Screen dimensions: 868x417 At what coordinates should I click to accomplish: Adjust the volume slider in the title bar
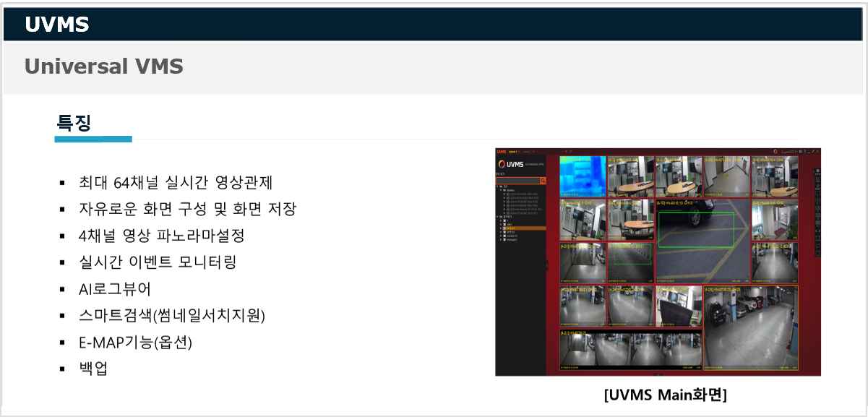pyautogui.click(x=788, y=152)
